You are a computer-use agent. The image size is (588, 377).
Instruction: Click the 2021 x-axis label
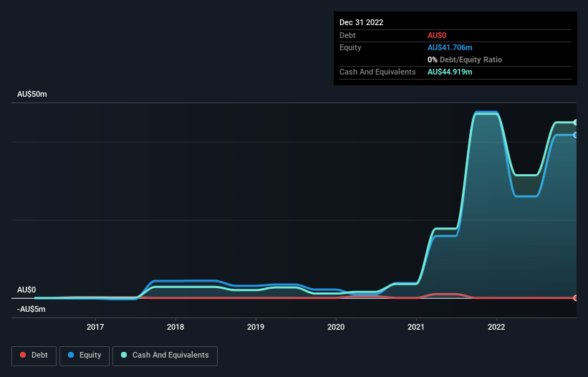[416, 327]
